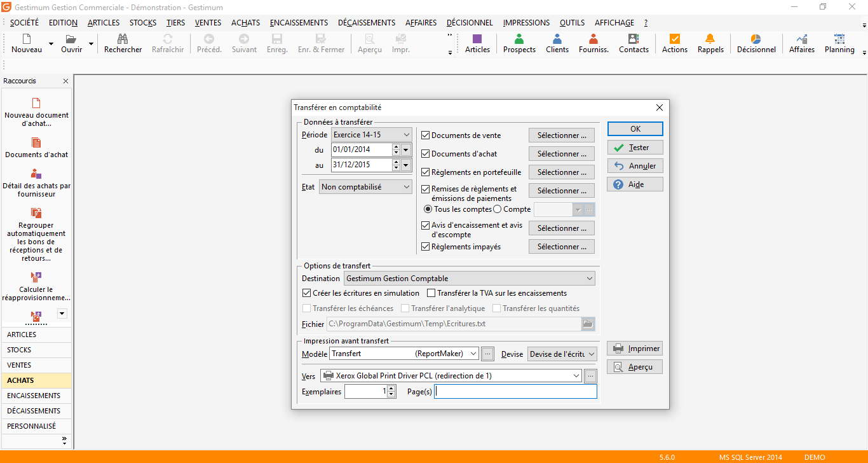This screenshot has width=868, height=463.
Task: Open the Actions toolbar icon
Action: click(x=675, y=43)
